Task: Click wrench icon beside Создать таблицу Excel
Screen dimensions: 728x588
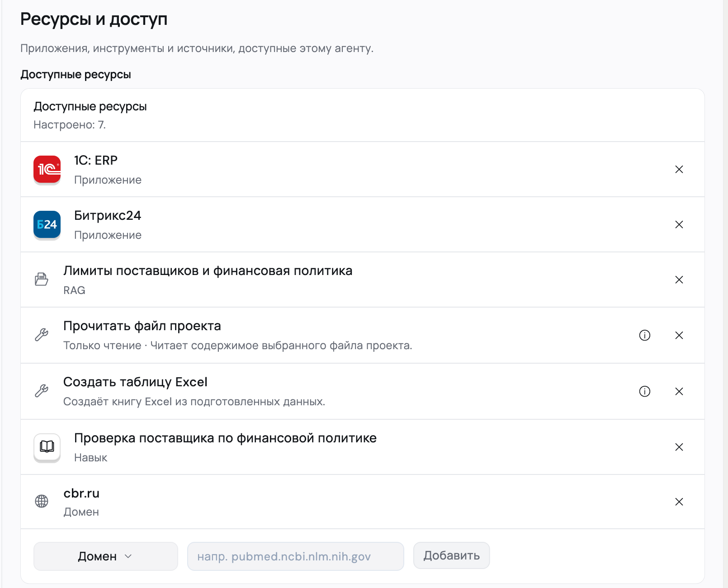Action: 42,391
